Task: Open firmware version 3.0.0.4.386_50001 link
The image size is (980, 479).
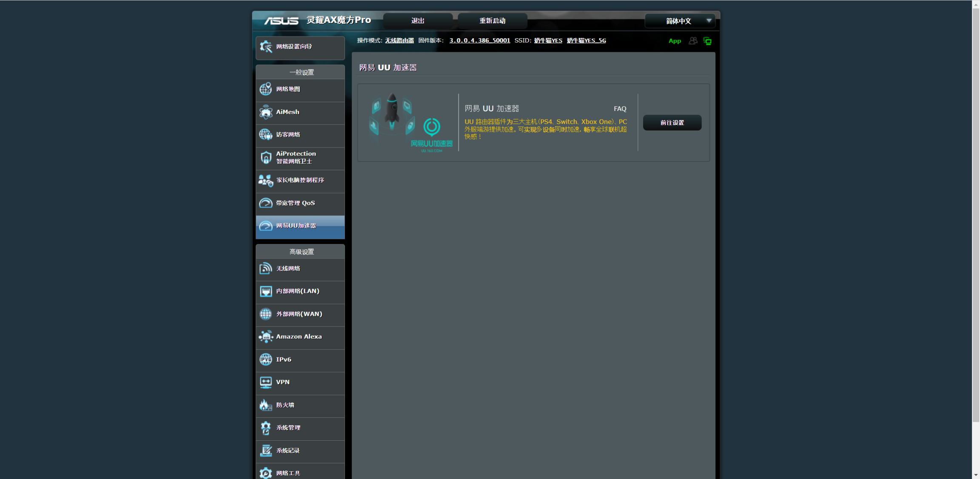Action: (479, 40)
